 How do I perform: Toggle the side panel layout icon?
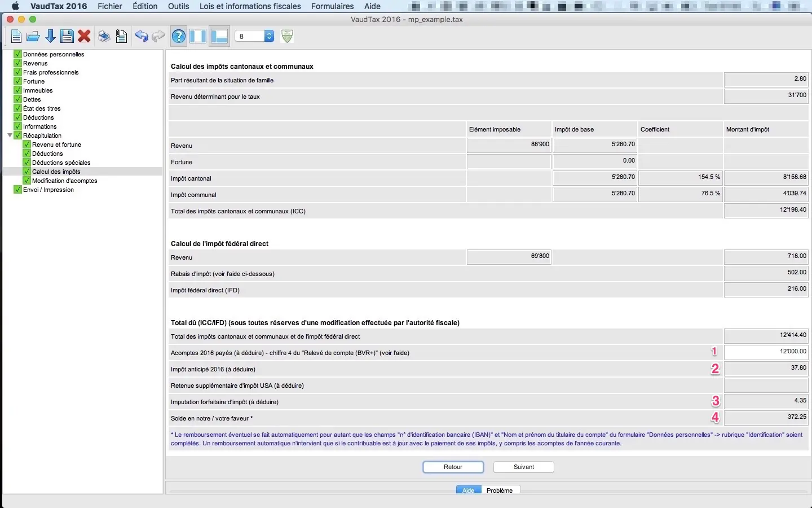coord(198,37)
